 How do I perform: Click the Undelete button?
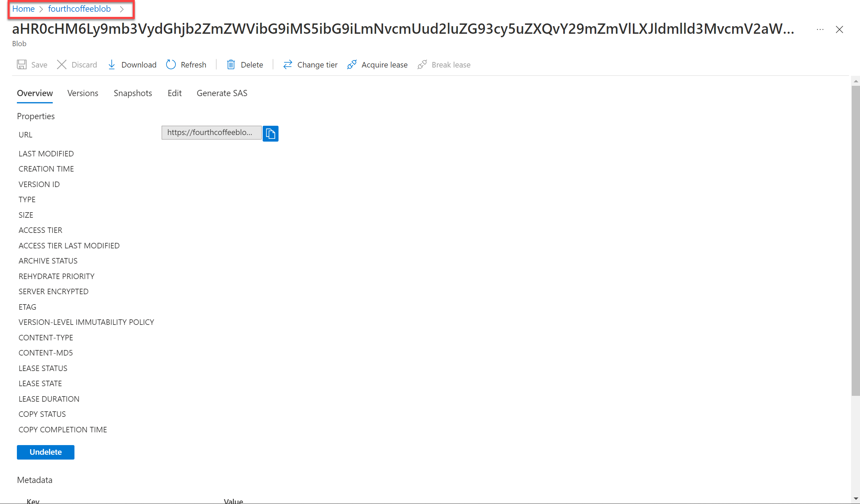45,452
